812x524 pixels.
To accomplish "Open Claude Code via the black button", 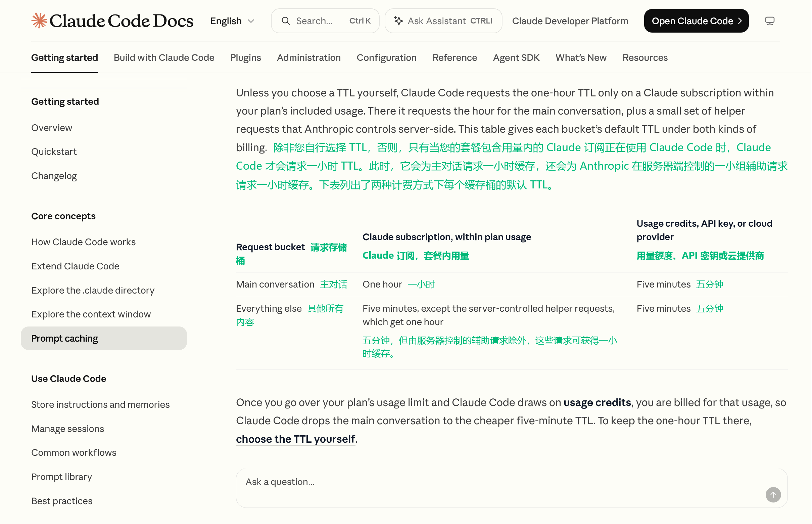I will pos(697,21).
